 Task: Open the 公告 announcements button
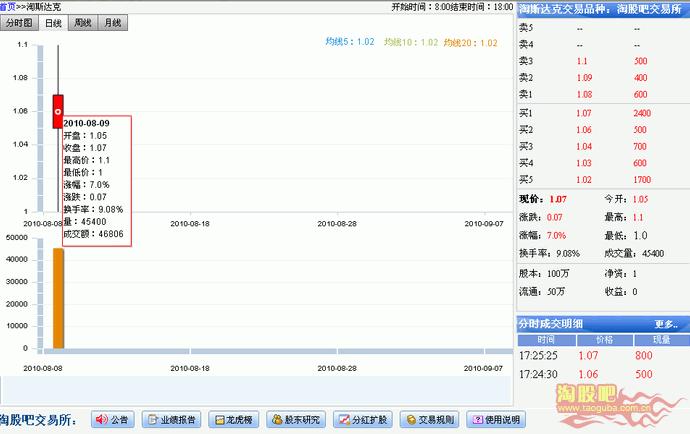coord(113,419)
